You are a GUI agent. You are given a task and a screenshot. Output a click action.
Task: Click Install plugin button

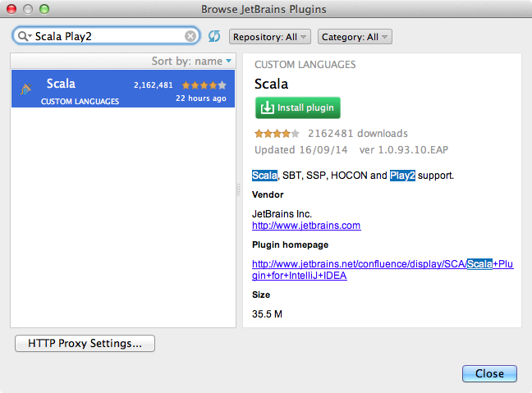pyautogui.click(x=298, y=107)
